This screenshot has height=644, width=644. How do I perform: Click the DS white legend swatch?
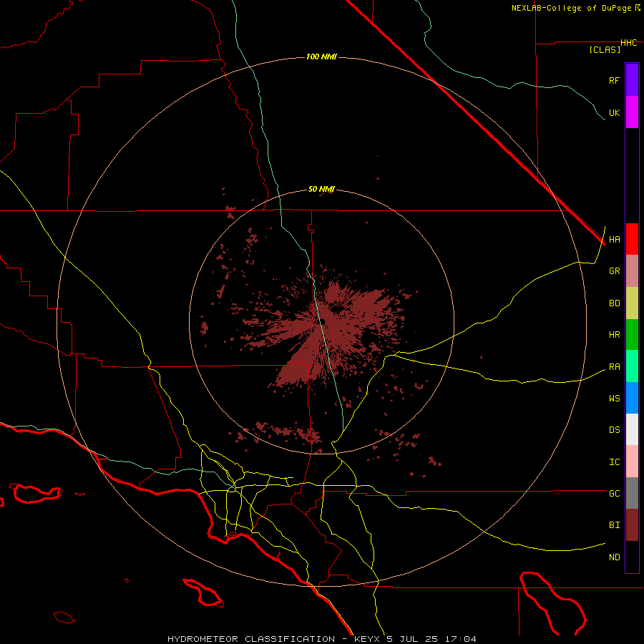click(632, 429)
